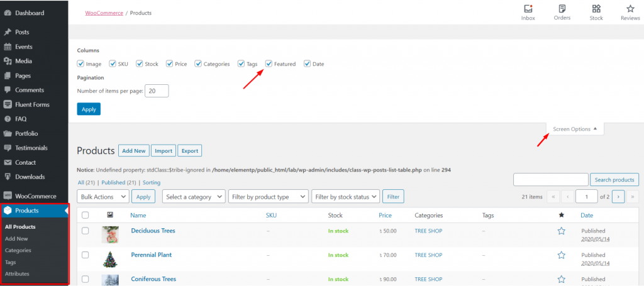Uncheck the Featured column checkbox

[x=269, y=63]
